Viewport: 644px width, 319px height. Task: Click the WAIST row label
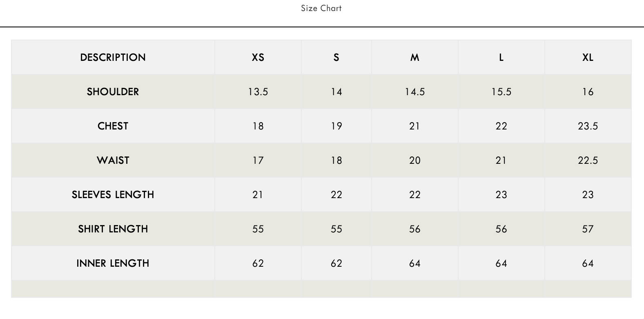(113, 160)
